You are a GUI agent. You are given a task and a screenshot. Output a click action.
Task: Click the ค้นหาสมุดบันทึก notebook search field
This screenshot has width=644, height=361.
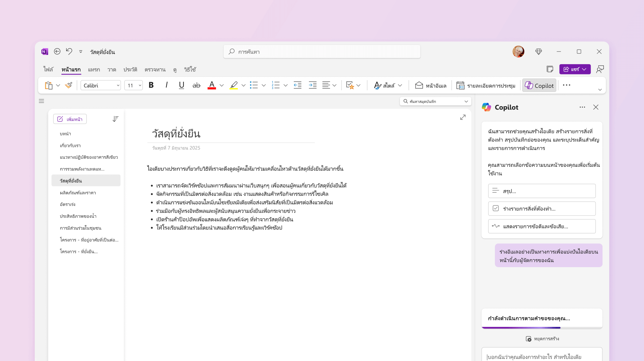(435, 101)
